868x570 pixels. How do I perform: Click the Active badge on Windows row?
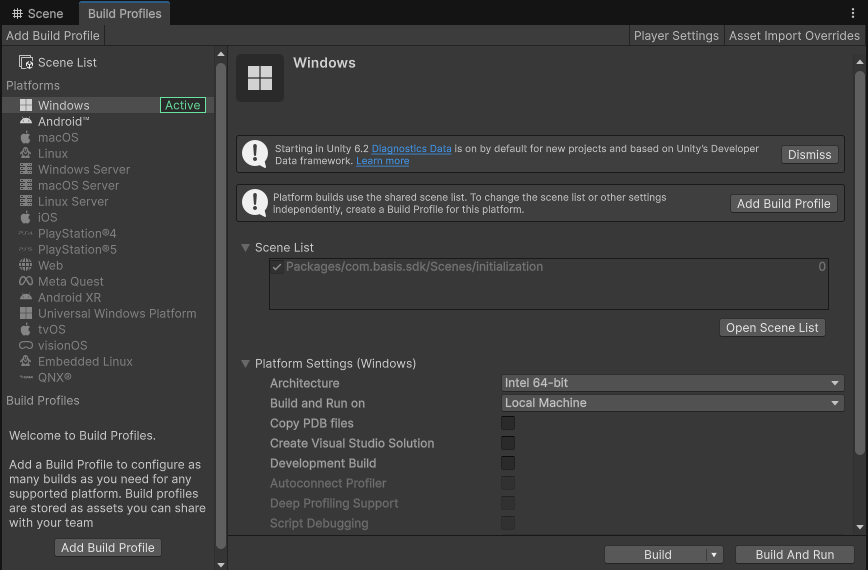183,105
